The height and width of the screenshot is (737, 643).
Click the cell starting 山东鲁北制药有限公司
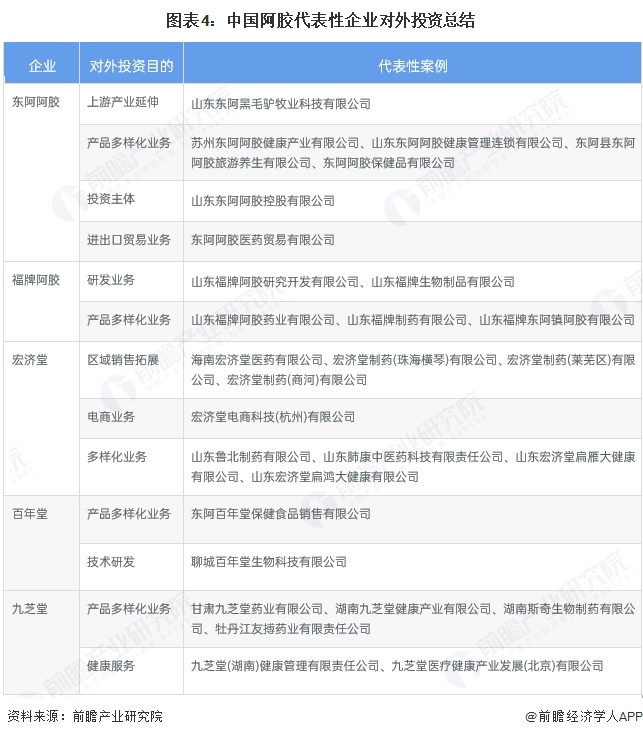tap(413, 467)
